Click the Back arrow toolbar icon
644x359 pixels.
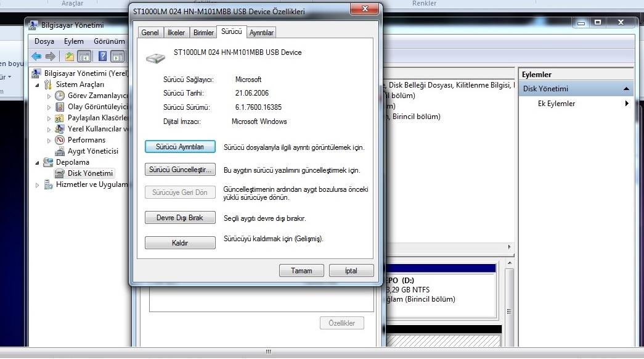tap(36, 56)
